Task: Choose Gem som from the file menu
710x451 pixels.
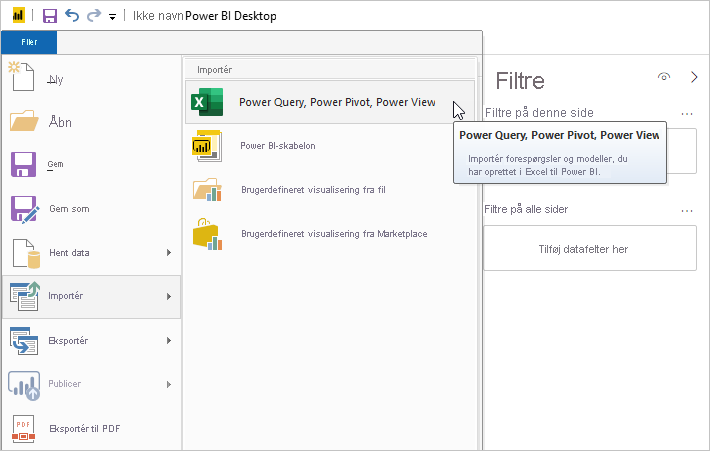Action: coord(70,211)
